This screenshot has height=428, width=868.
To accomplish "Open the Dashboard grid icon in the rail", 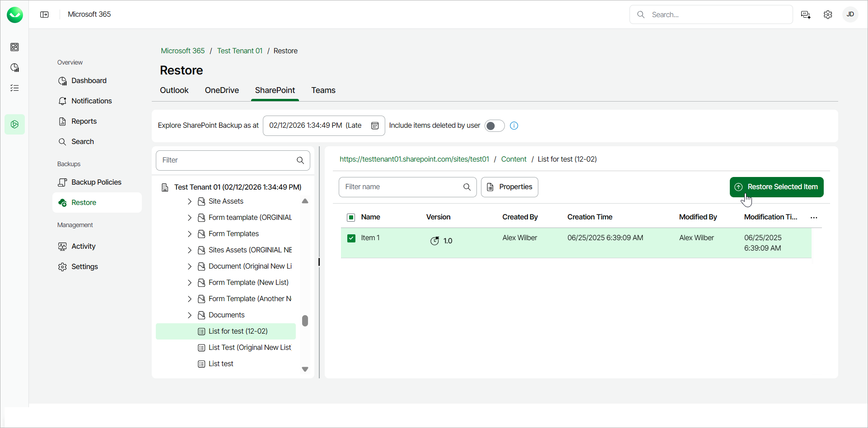I will click(x=14, y=47).
